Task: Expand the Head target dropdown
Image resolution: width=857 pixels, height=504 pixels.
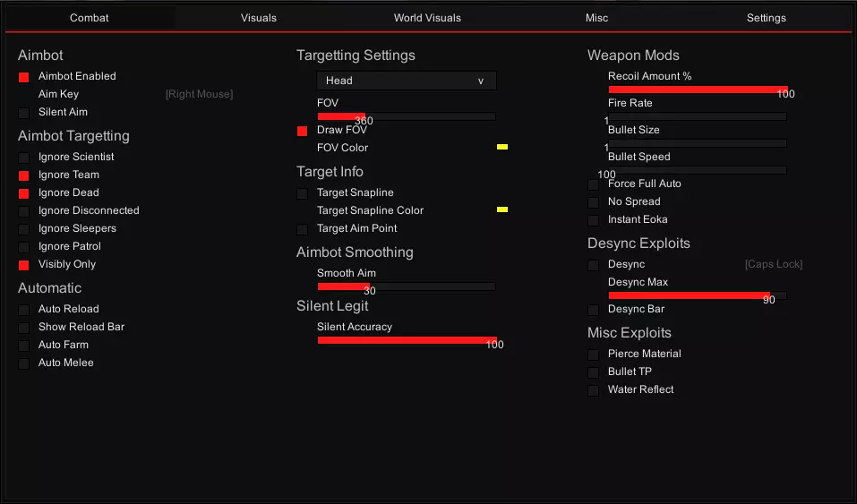Action: pyautogui.click(x=407, y=81)
